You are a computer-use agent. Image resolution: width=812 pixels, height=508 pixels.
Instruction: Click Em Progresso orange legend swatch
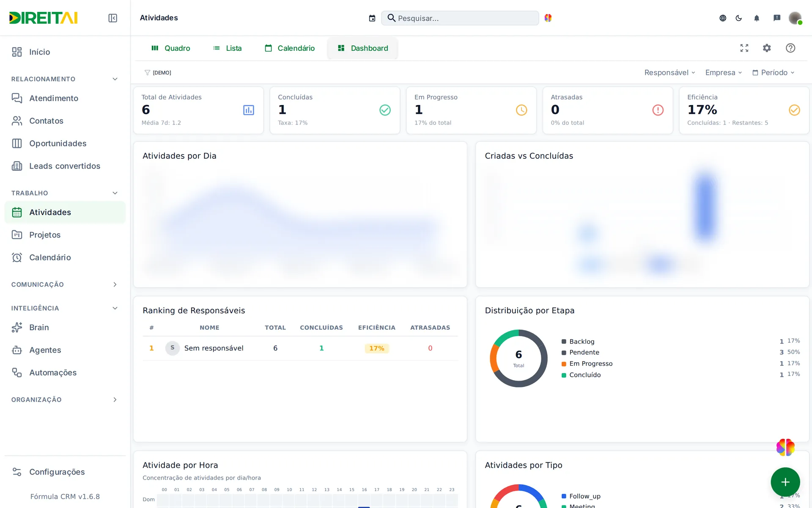tap(564, 364)
